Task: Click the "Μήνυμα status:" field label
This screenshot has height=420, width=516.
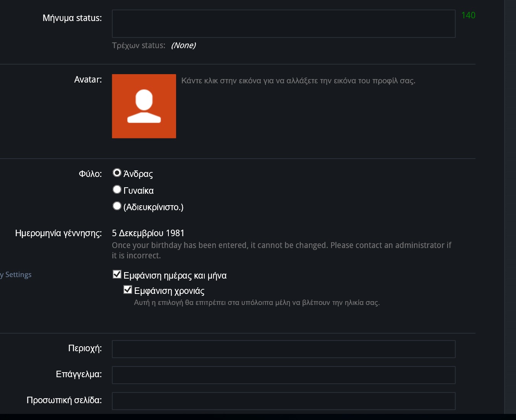Action: pyautogui.click(x=72, y=18)
